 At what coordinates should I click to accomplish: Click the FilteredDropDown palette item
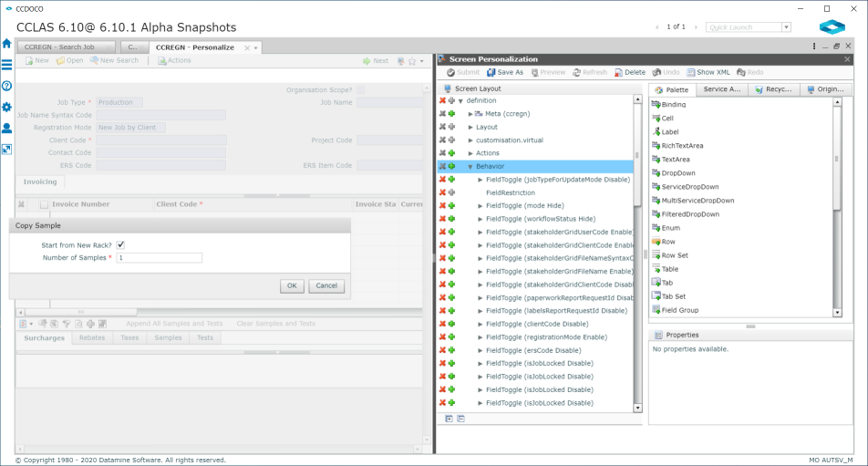tap(686, 214)
